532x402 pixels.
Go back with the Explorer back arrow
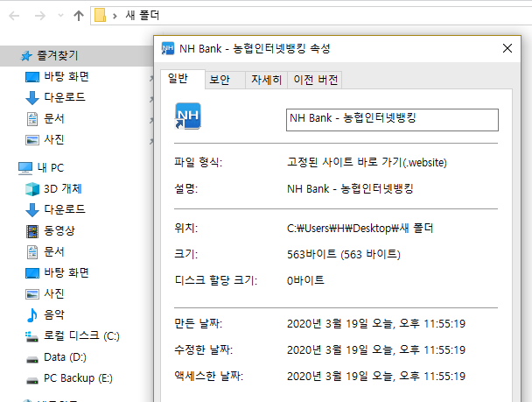pos(14,16)
